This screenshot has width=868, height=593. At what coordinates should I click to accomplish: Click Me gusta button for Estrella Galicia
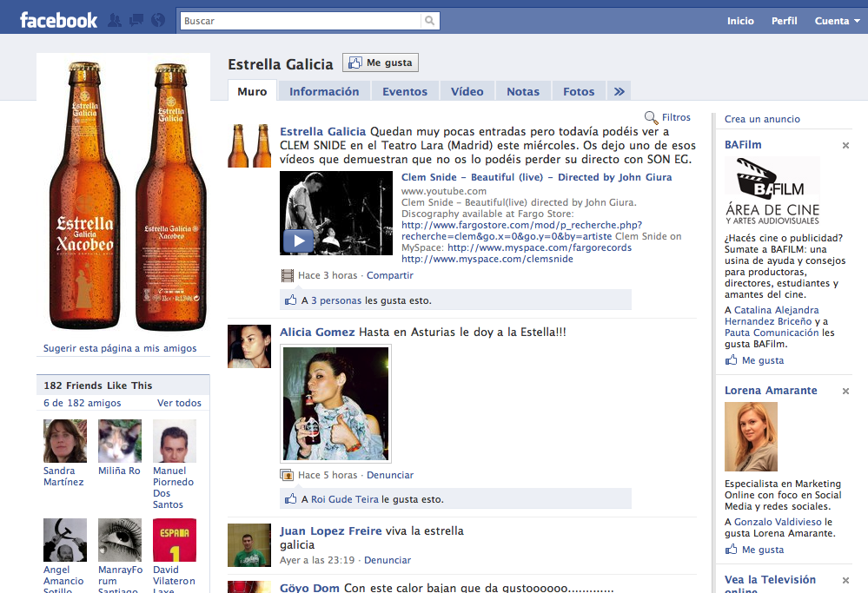pyautogui.click(x=381, y=63)
